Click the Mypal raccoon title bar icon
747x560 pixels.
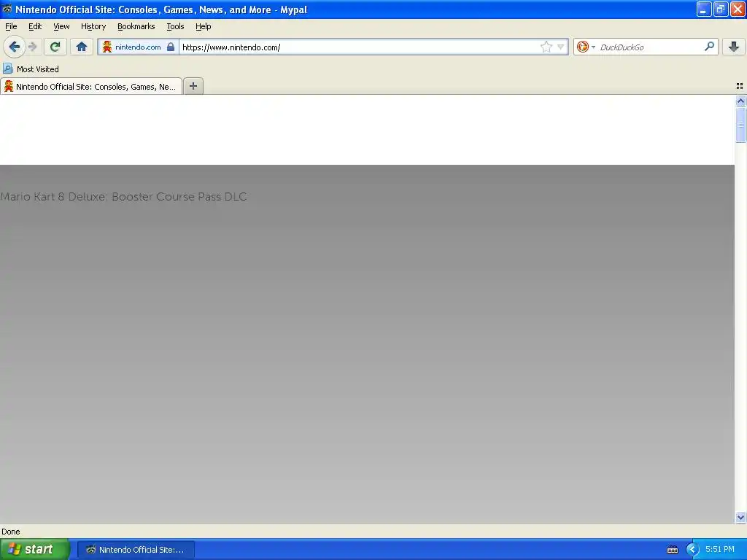(7, 9)
